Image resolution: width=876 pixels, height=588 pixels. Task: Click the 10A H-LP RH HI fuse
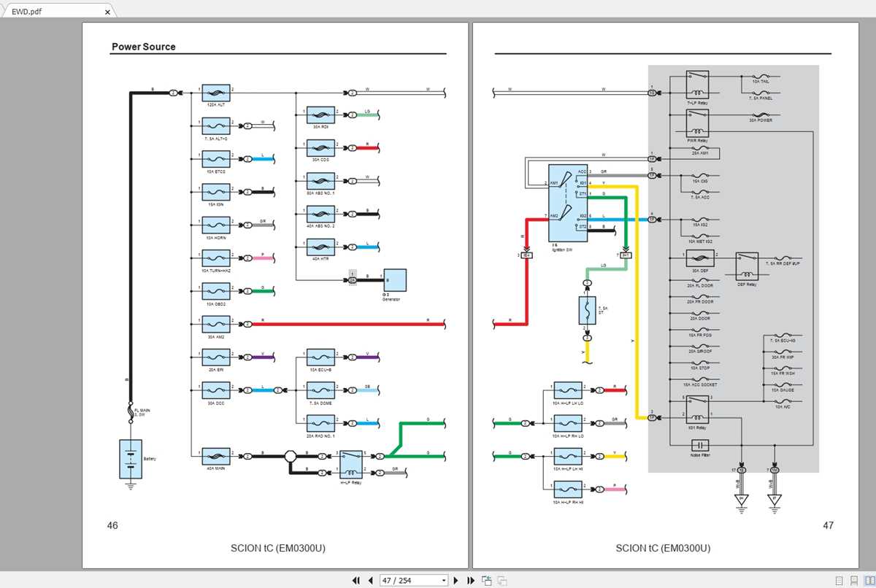click(x=568, y=489)
